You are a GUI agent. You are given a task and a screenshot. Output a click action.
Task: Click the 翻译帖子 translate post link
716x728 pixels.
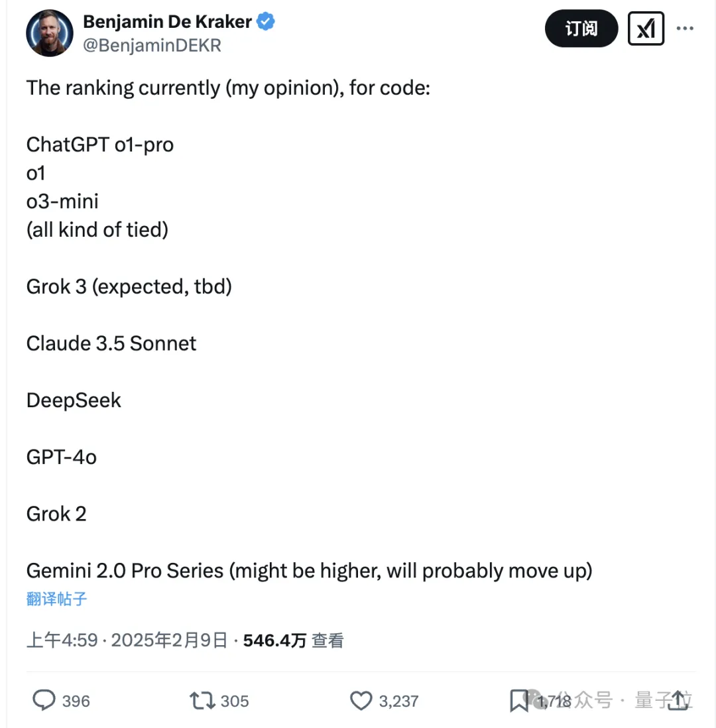click(56, 599)
